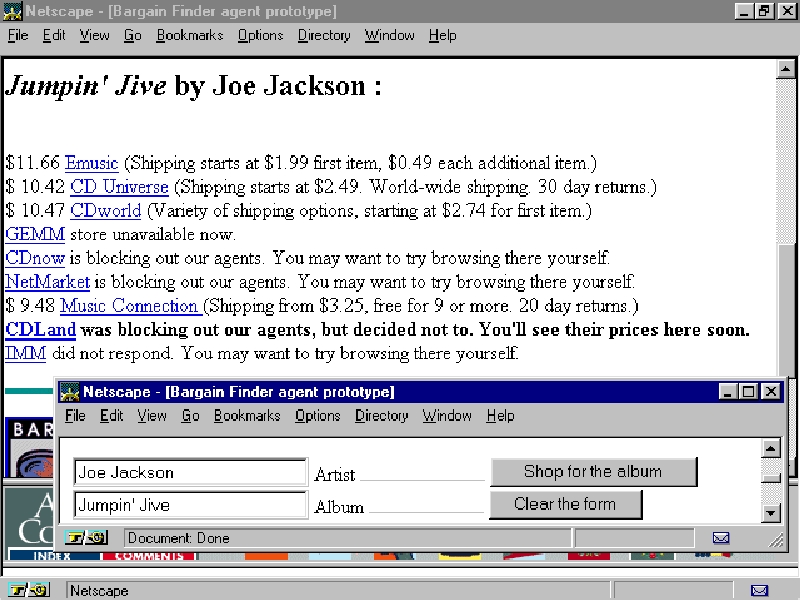This screenshot has width=800, height=600.
Task: Click the Artist field containing Joe Jackson
Action: click(190, 472)
